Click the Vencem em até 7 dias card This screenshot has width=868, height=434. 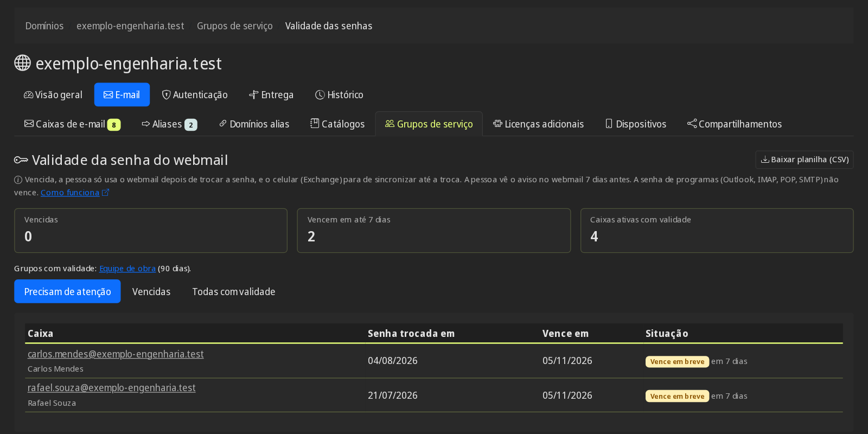pos(434,231)
